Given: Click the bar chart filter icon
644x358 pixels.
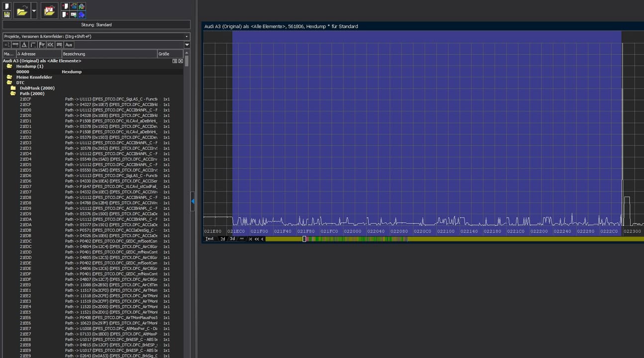Looking at the screenshot, I should coord(42,45).
